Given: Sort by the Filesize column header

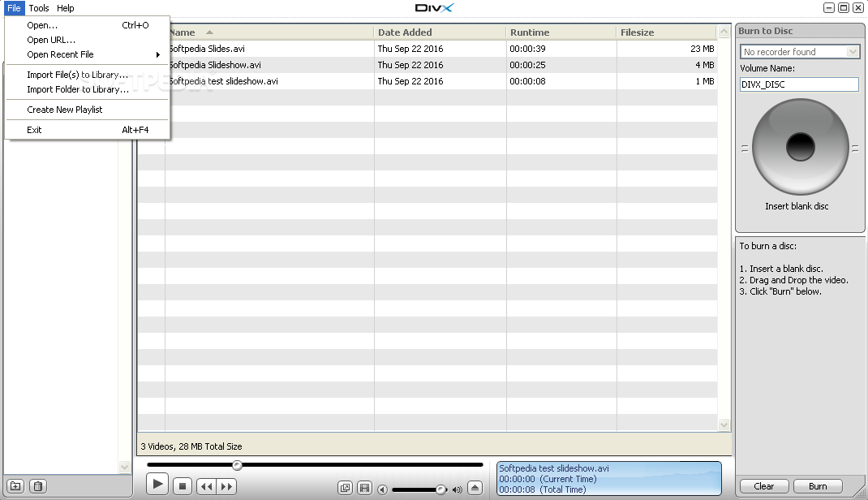Looking at the screenshot, I should (667, 32).
